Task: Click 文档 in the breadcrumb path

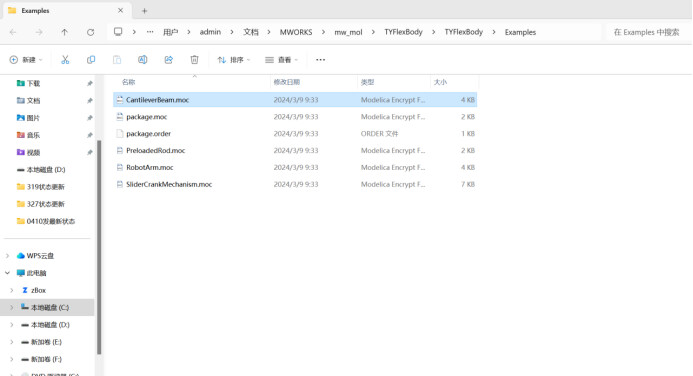Action: [251, 32]
